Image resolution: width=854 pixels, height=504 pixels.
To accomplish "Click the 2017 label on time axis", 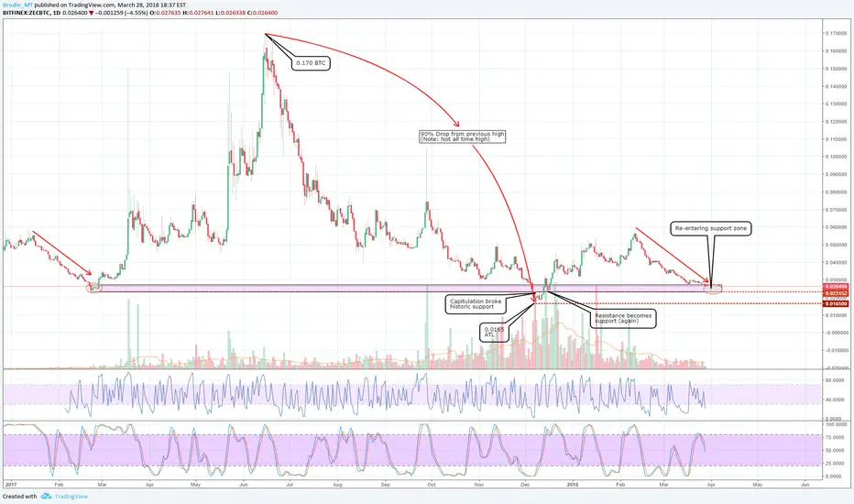I will coord(10,484).
